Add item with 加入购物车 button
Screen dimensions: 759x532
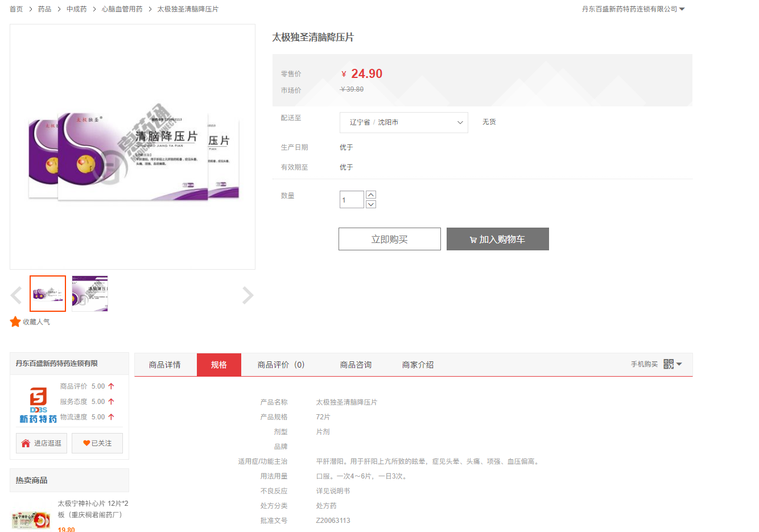tap(498, 239)
